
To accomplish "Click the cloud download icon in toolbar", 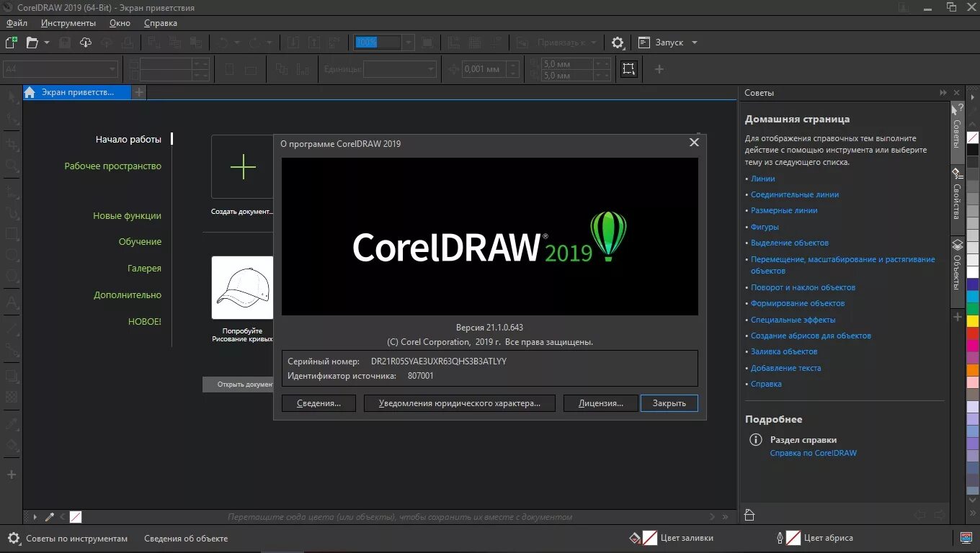I will point(86,42).
